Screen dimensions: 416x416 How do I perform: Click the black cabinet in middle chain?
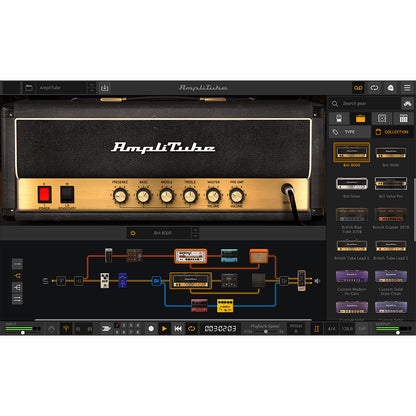[258, 280]
